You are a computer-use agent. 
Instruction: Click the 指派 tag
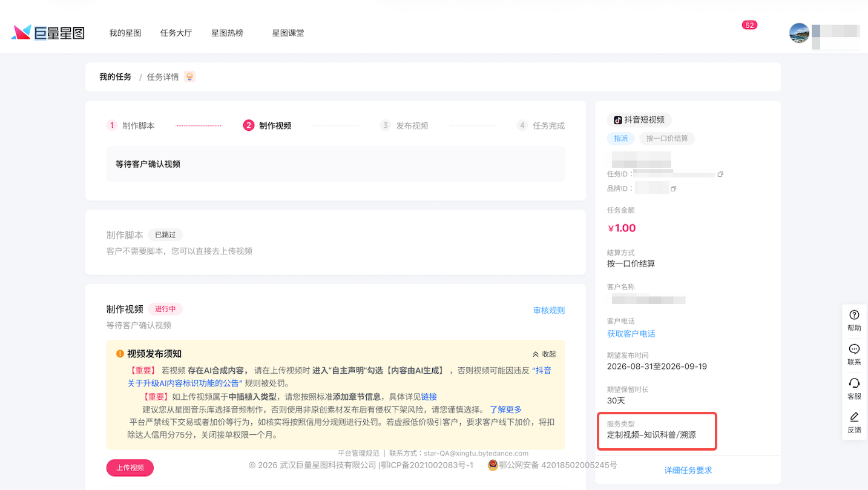coord(621,138)
